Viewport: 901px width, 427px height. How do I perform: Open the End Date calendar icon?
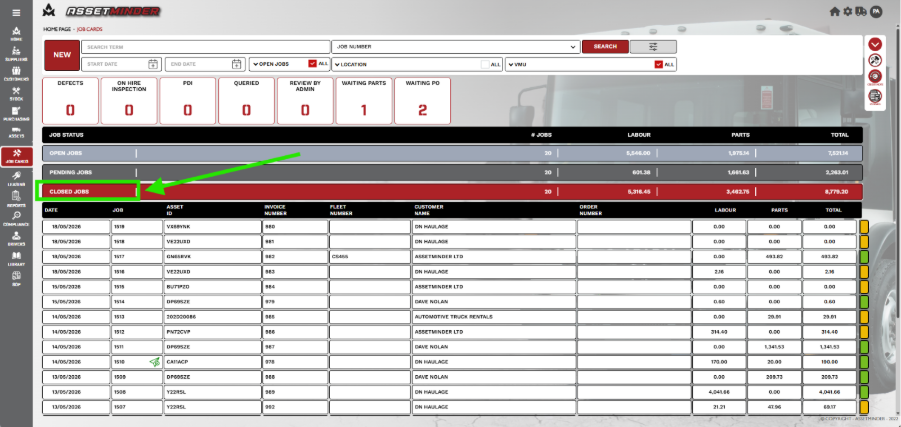click(x=237, y=64)
